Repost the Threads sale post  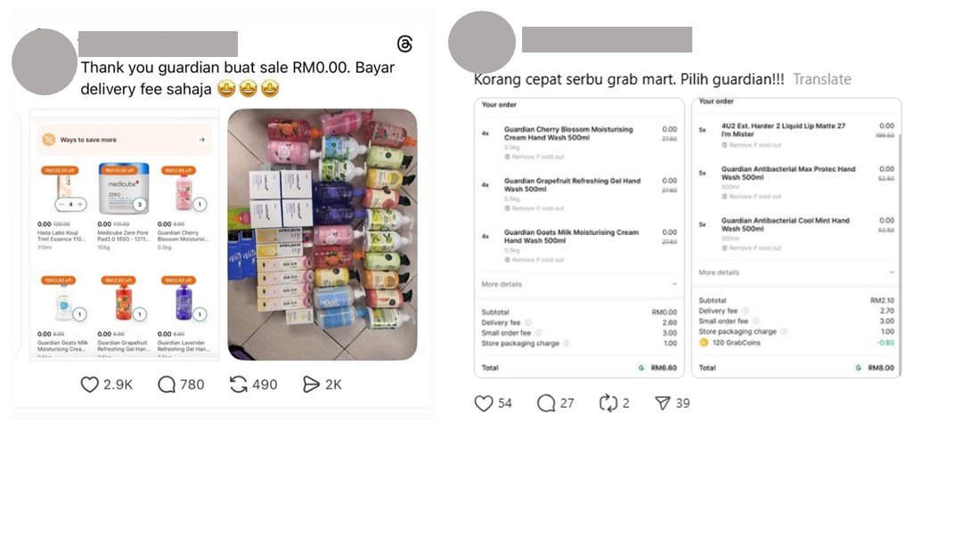click(238, 385)
